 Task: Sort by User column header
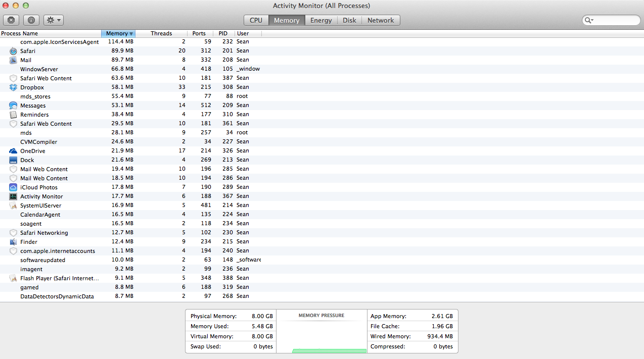click(x=248, y=33)
